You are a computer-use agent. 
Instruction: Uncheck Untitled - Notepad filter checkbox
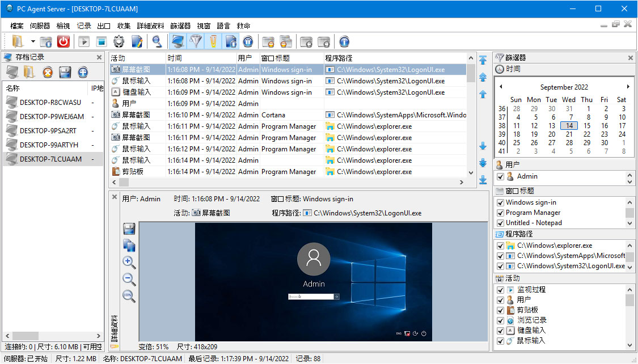(x=500, y=223)
